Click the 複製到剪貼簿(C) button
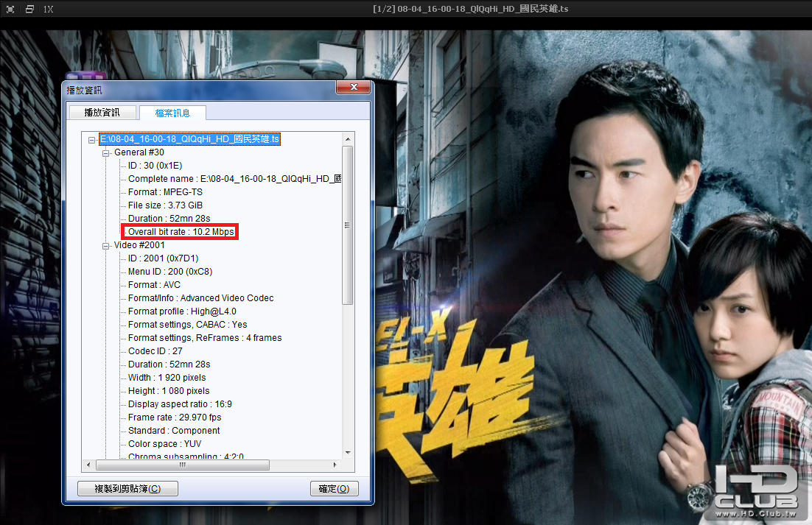 coord(127,488)
